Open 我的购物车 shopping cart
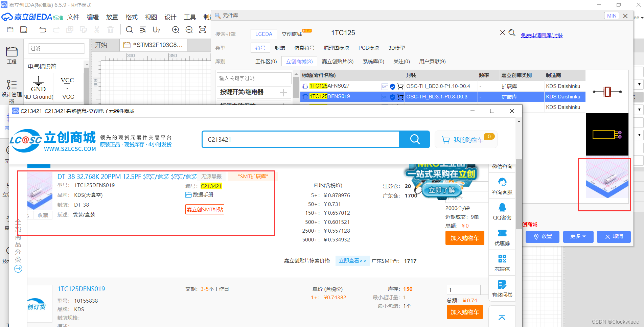 click(466, 140)
